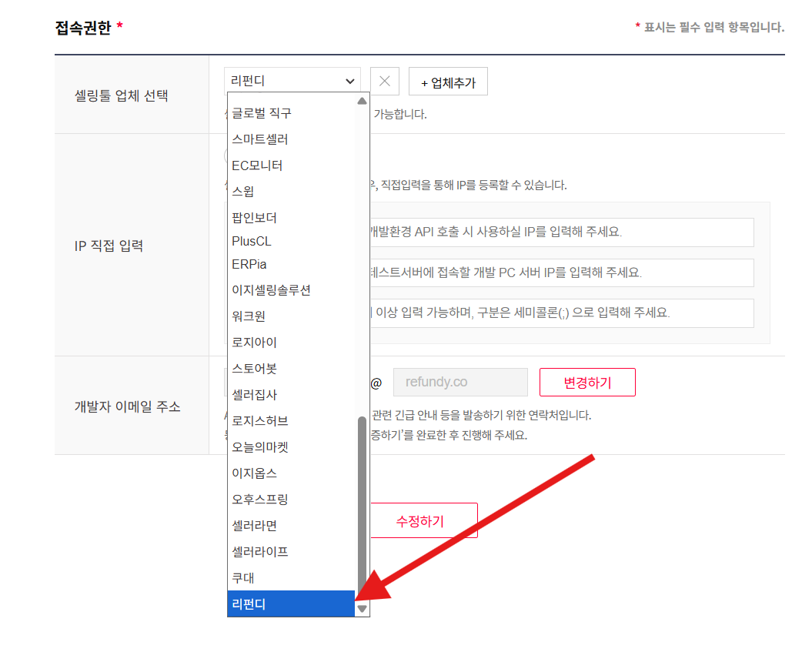812x652 pixels.
Task: Select 셀러라이프 option
Action: click(291, 551)
